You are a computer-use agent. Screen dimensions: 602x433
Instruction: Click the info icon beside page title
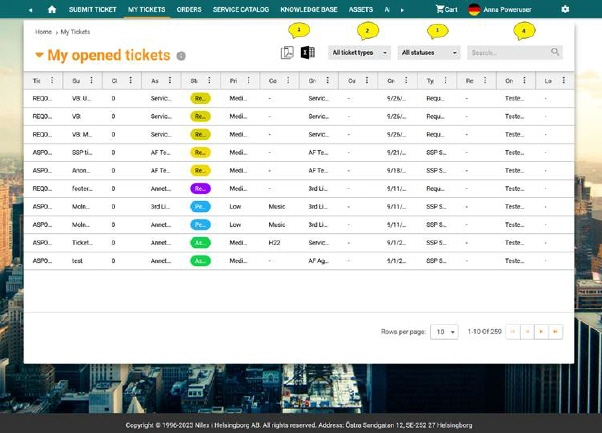coord(181,57)
